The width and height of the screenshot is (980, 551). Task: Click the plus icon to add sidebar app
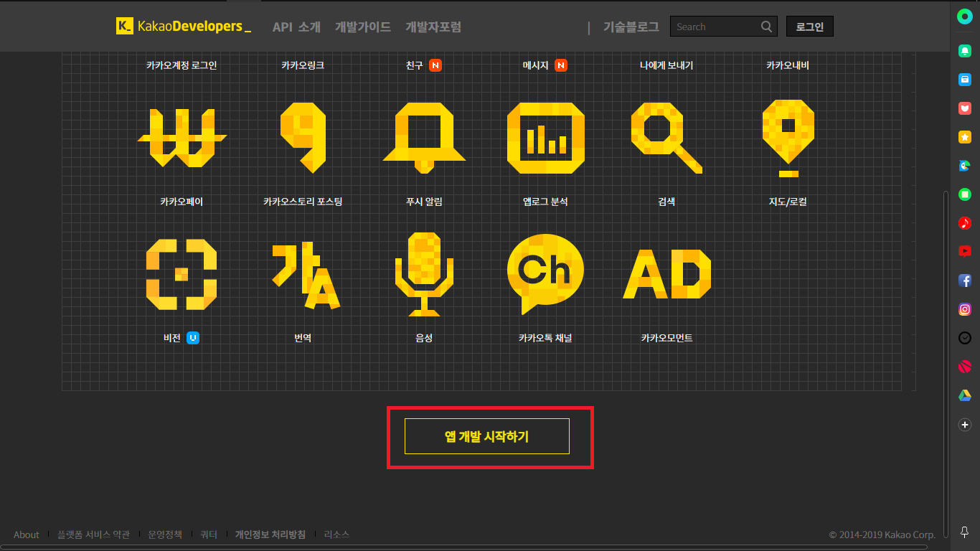point(965,425)
